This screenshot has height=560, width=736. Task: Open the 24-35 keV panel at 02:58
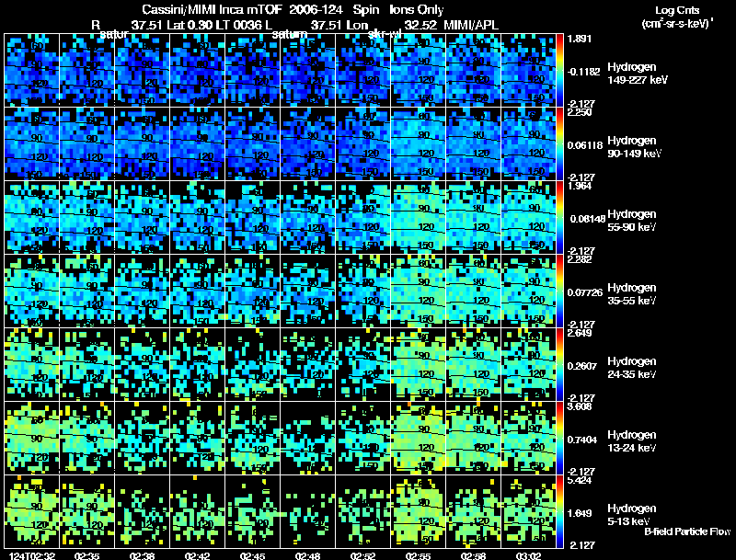(x=473, y=364)
